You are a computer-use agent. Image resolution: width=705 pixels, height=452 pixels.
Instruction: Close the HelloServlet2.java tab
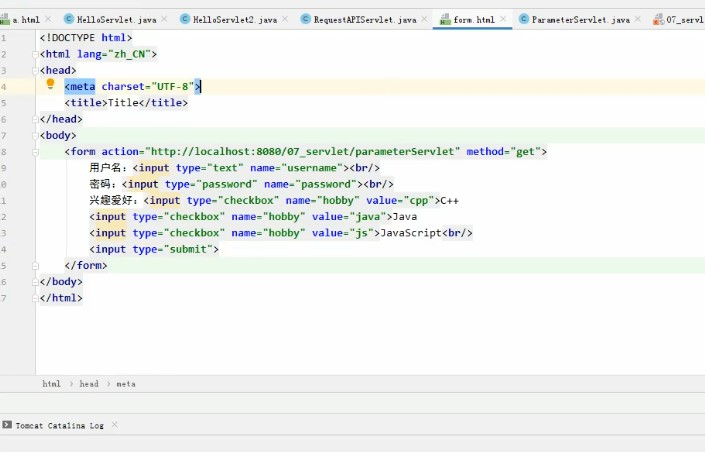click(285, 19)
